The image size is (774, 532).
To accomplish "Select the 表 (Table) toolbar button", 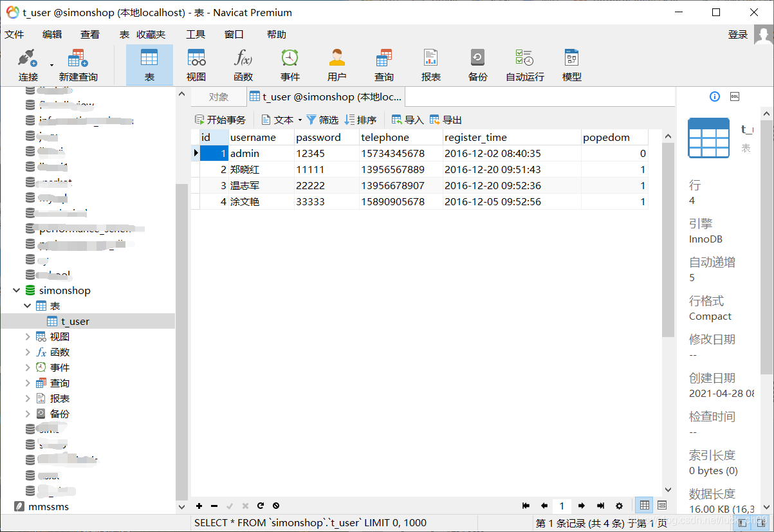I will coord(149,64).
